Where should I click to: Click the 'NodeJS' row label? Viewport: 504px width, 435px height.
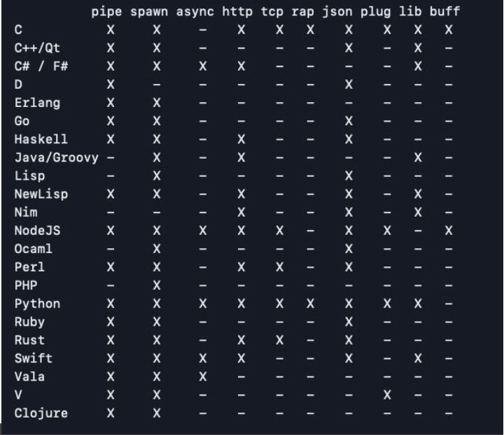point(37,230)
